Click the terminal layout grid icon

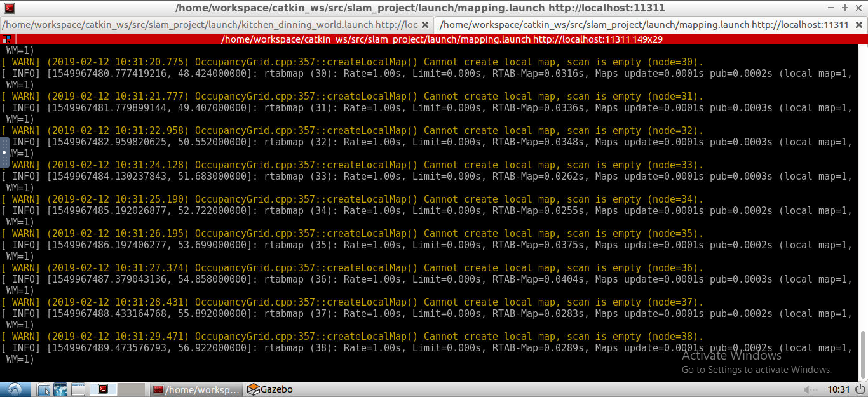pyautogui.click(x=6, y=39)
